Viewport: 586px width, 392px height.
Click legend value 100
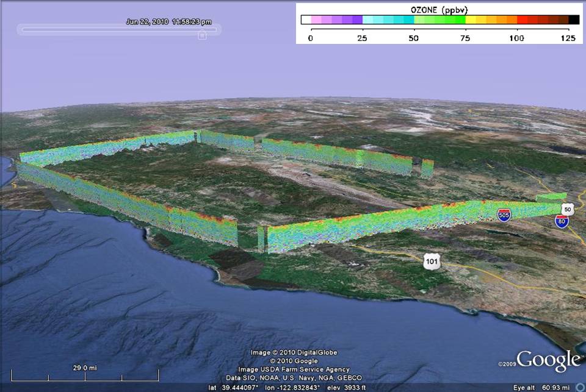[x=516, y=38]
